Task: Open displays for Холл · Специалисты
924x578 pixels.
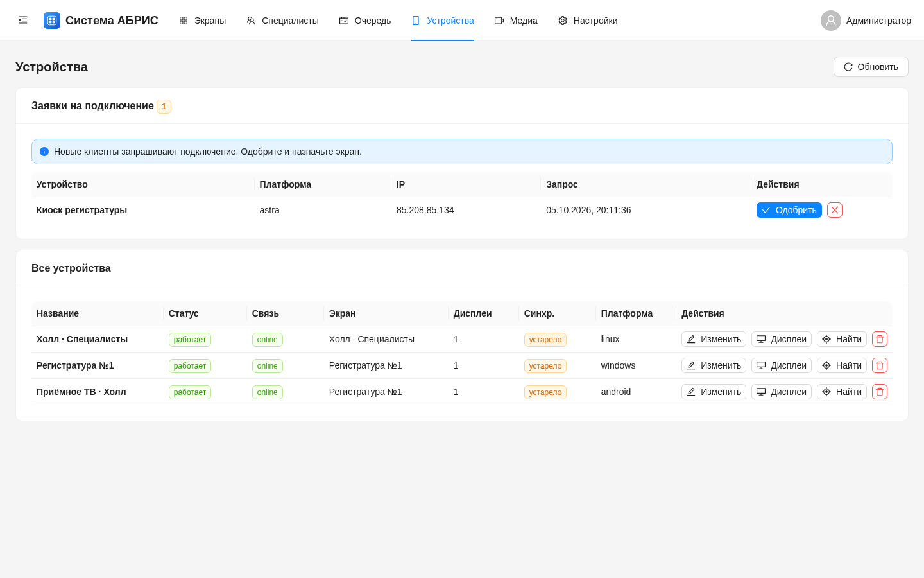Action: [782, 339]
